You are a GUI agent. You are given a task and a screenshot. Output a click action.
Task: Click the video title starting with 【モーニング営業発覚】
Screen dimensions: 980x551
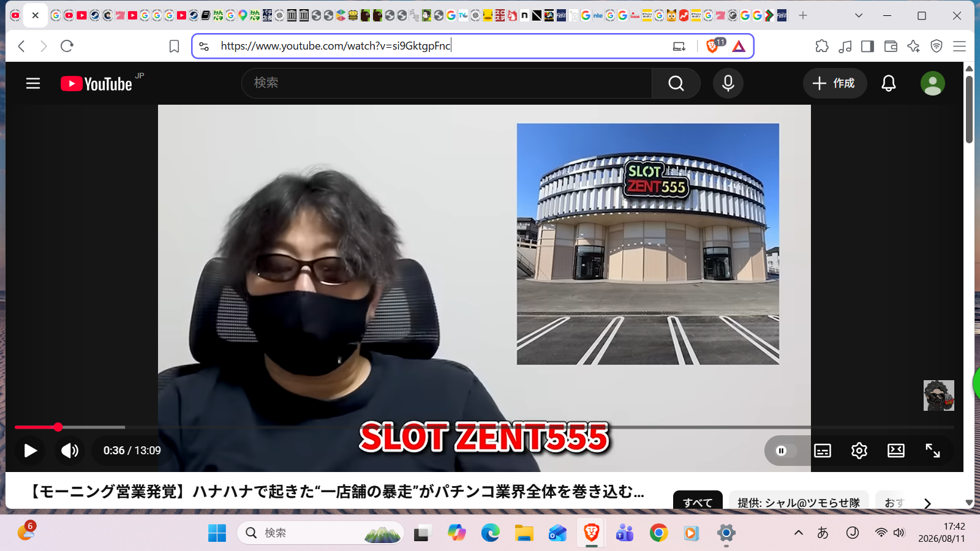click(x=337, y=492)
